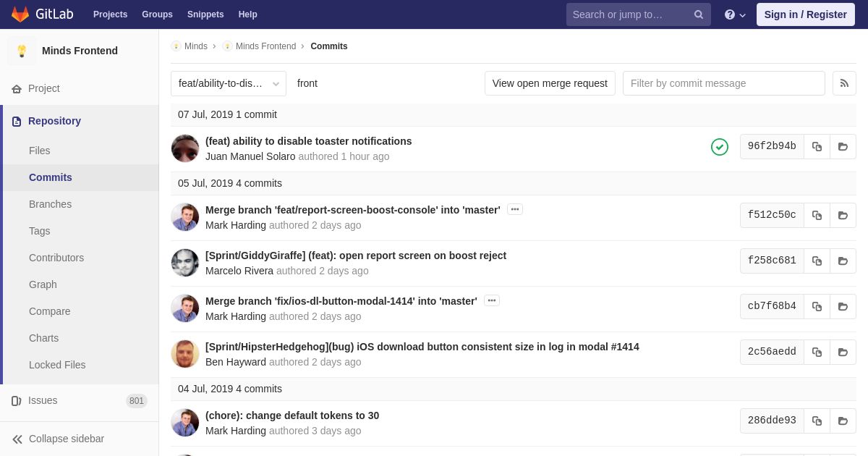Viewport: 868px width, 456px height.
Task: Browse files for commit f512c50c
Action: pyautogui.click(x=843, y=215)
